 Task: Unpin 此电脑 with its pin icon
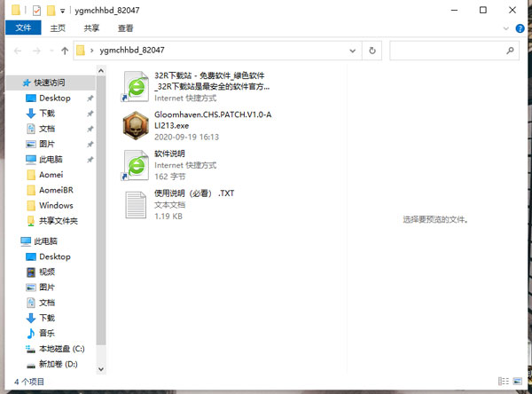coord(90,160)
